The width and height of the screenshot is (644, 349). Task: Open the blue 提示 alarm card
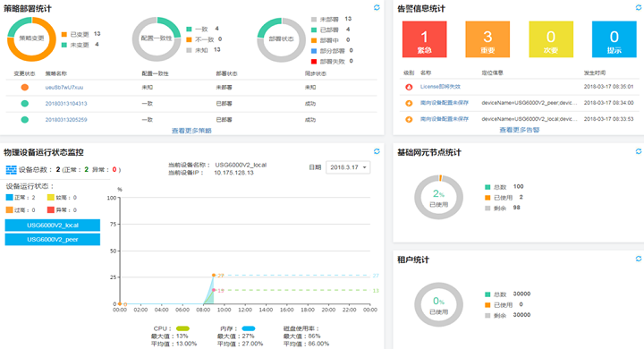[x=614, y=39]
